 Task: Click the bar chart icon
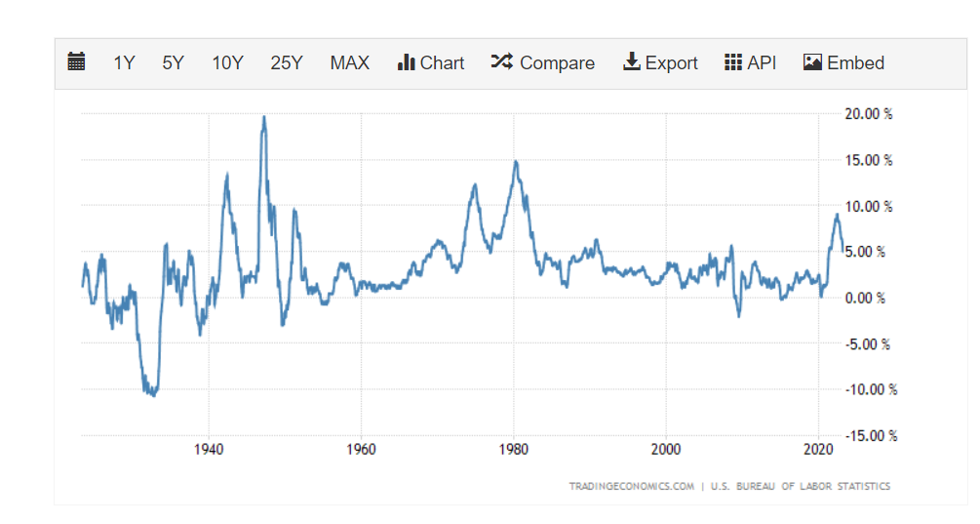click(x=407, y=61)
